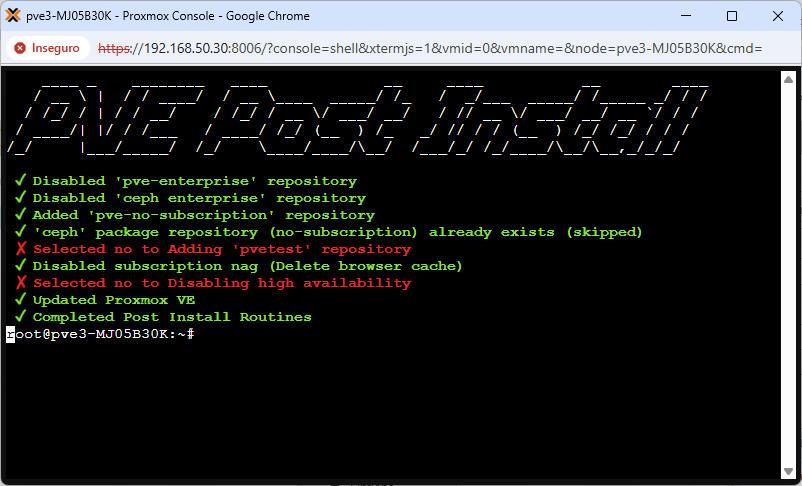Click the scrollbar up arrow in terminal
This screenshot has width=802, height=486.
[788, 79]
